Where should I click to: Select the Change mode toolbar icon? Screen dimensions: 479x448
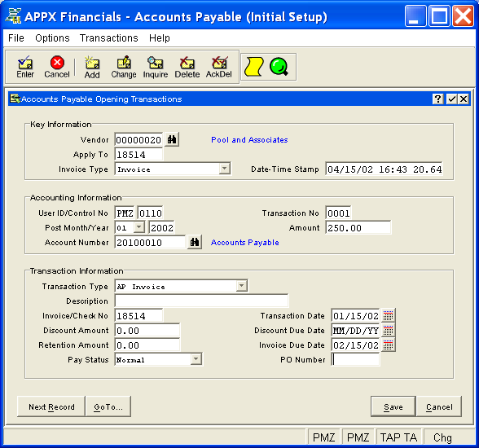pos(124,67)
